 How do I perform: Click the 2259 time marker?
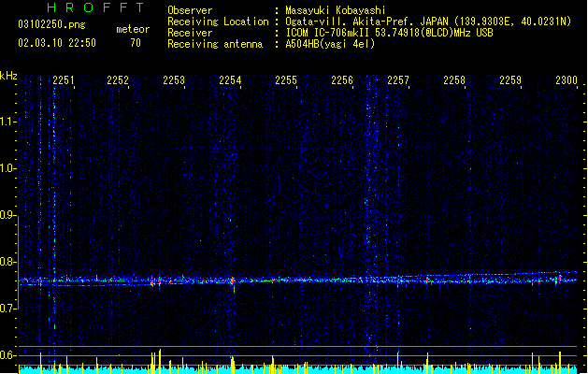(510, 80)
